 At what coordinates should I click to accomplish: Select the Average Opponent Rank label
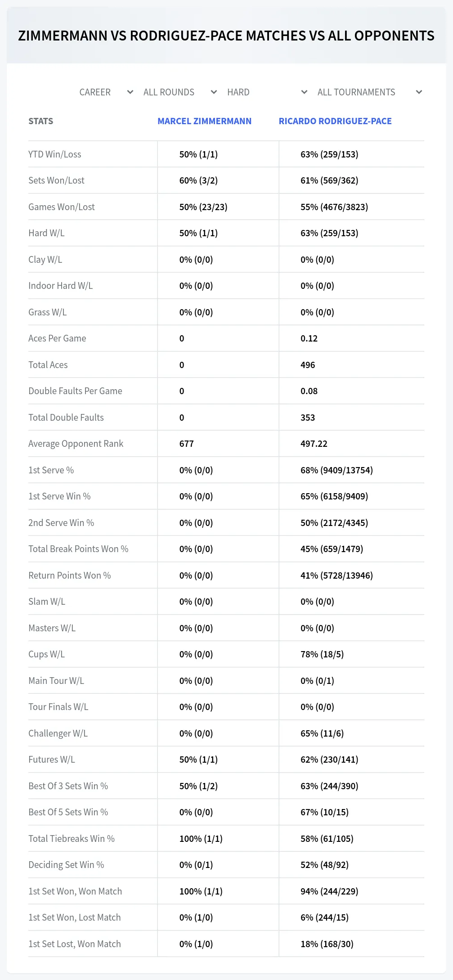(76, 444)
